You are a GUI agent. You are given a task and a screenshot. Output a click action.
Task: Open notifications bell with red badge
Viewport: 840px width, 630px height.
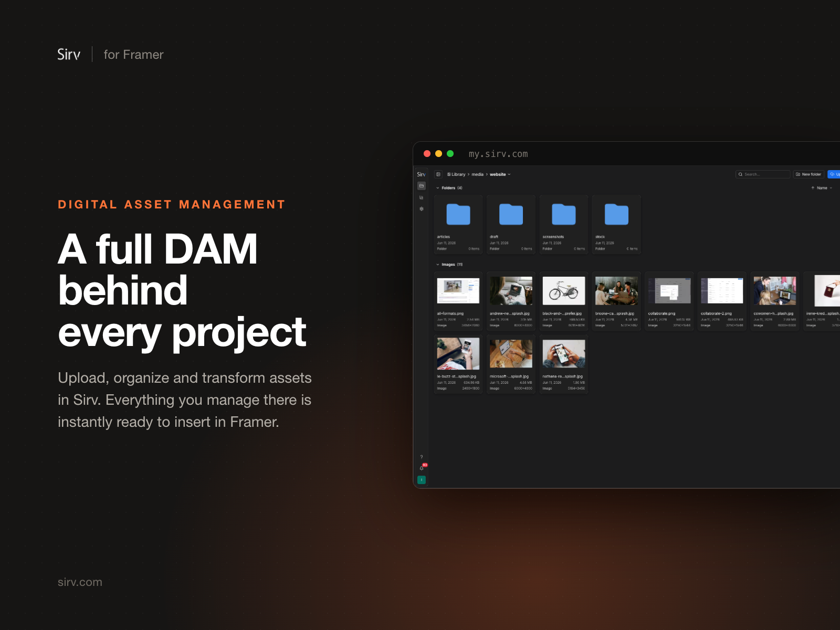point(422,467)
